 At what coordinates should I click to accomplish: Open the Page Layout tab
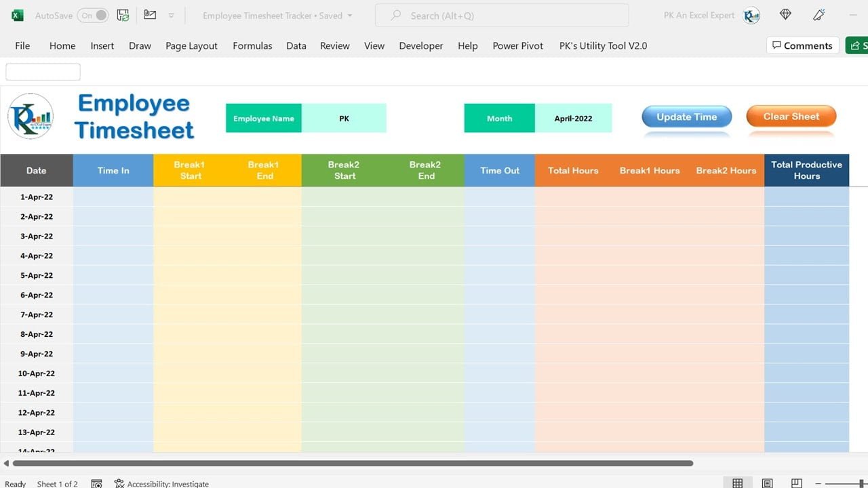[192, 45]
